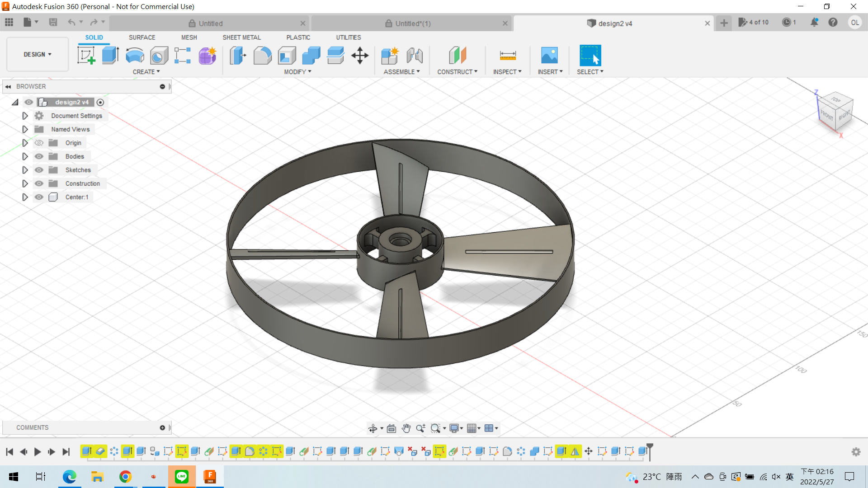The image size is (868, 488).
Task: Open the MODIFY menu
Action: point(297,72)
